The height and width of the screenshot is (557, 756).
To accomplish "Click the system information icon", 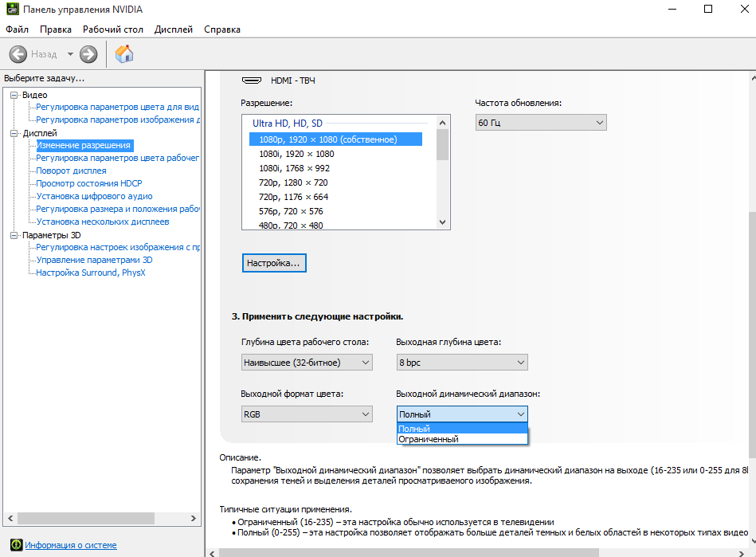I will pyautogui.click(x=15, y=545).
